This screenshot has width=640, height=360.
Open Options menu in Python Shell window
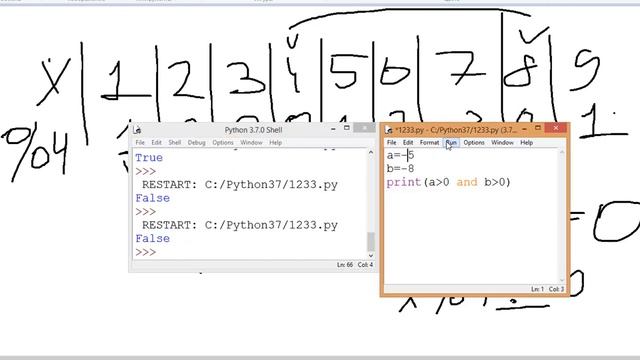222,142
